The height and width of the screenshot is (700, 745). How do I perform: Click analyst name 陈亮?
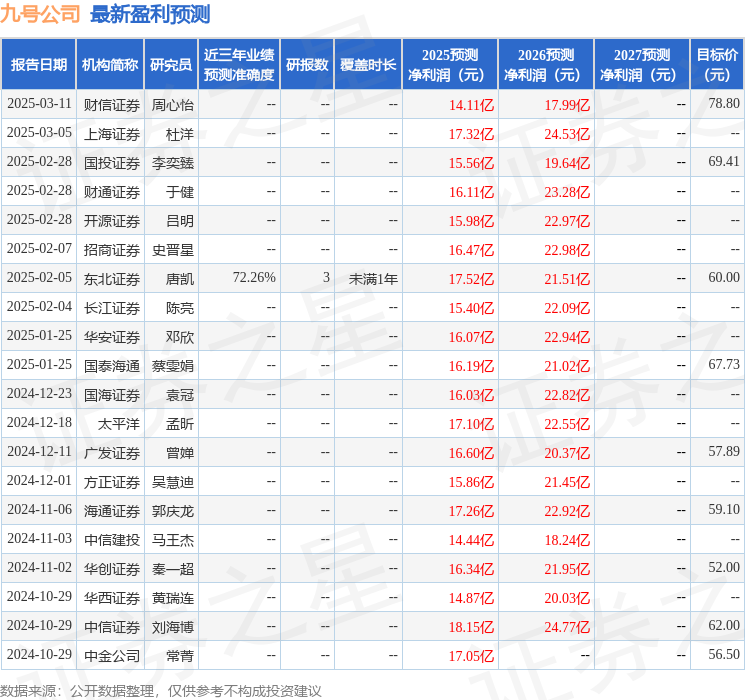coord(180,308)
